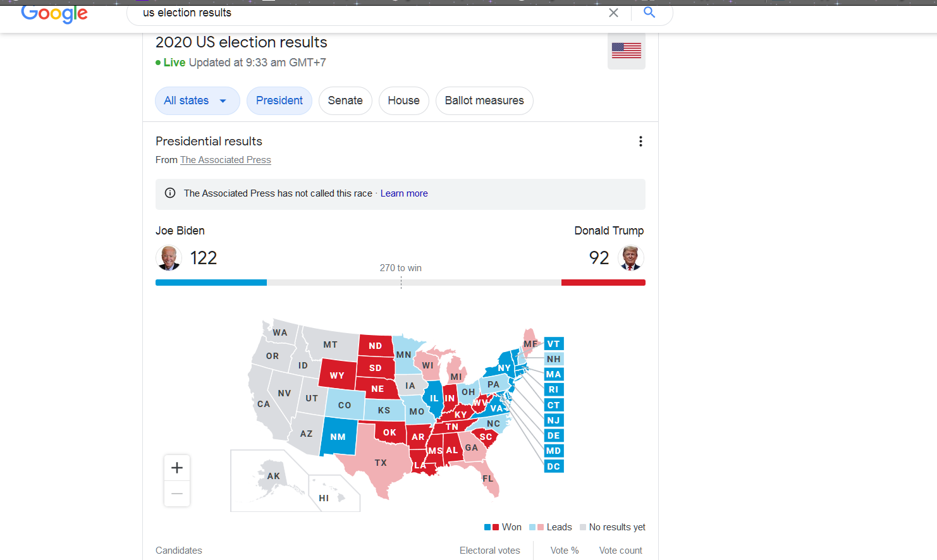Viewport: 937px width, 560px height.
Task: Click the VT state label box
Action: coord(553,344)
